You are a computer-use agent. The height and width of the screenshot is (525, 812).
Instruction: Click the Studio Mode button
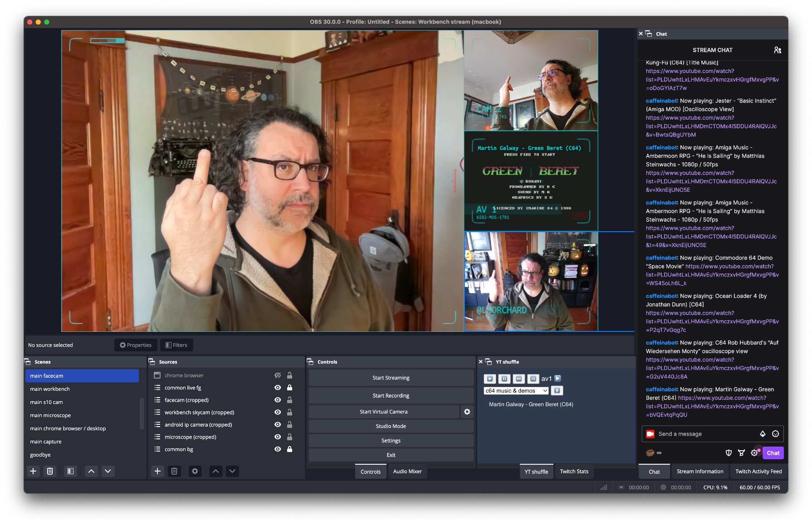pyautogui.click(x=391, y=426)
